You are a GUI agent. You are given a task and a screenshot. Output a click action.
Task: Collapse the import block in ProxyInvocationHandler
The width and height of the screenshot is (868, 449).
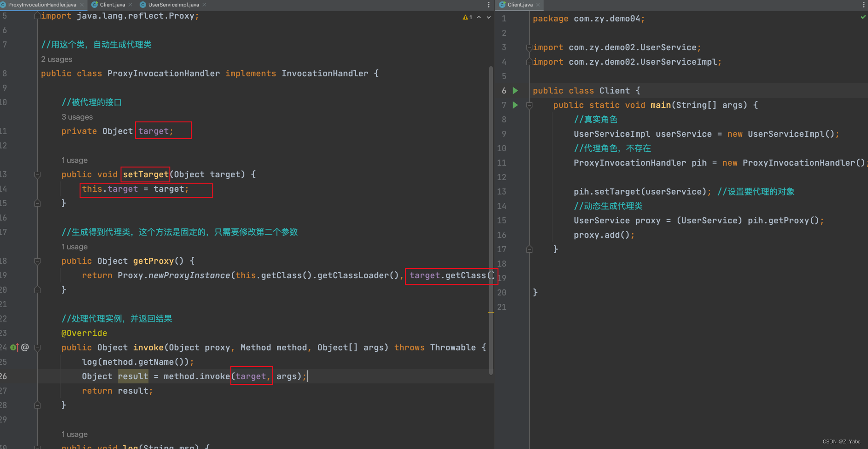(37, 16)
